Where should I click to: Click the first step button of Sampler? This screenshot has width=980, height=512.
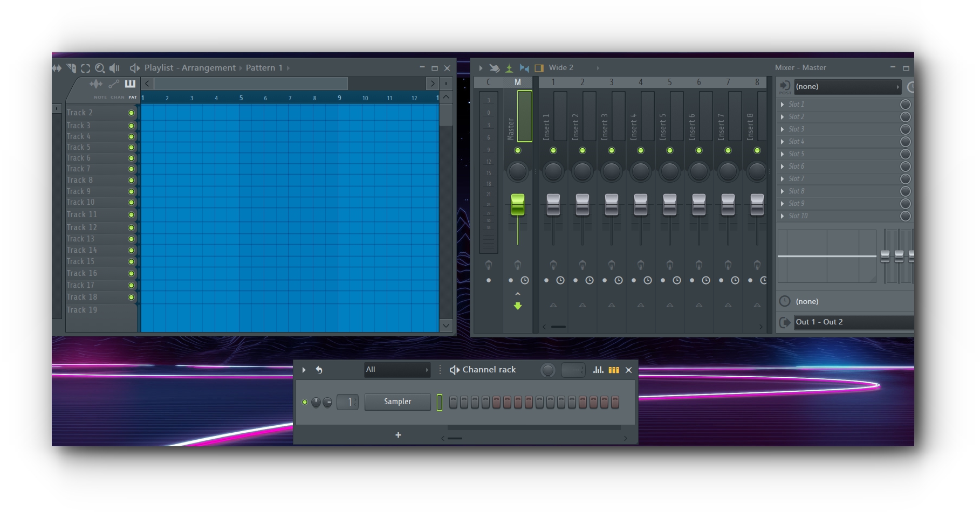[453, 402]
